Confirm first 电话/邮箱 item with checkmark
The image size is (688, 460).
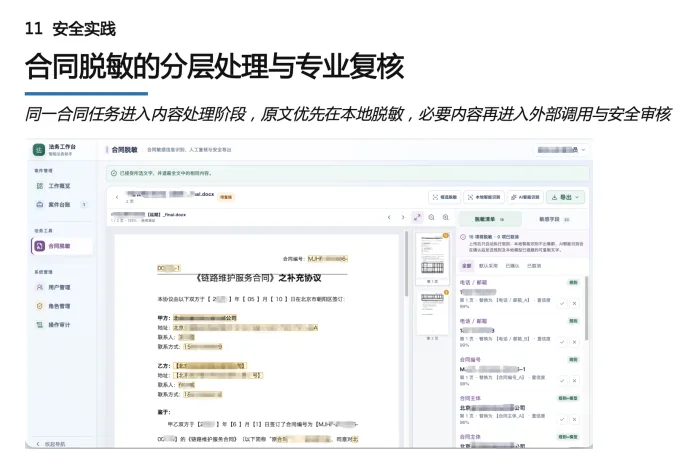coord(562,303)
